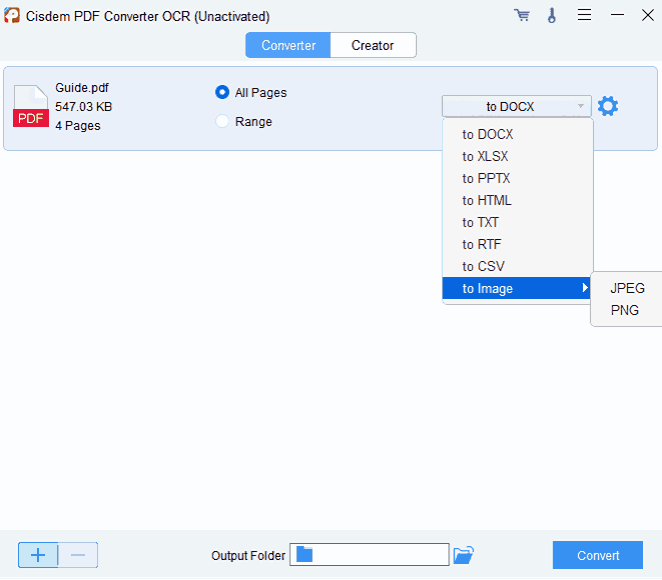Close the Cisdem PDF Converter window
The image size is (662, 580).
(648, 15)
